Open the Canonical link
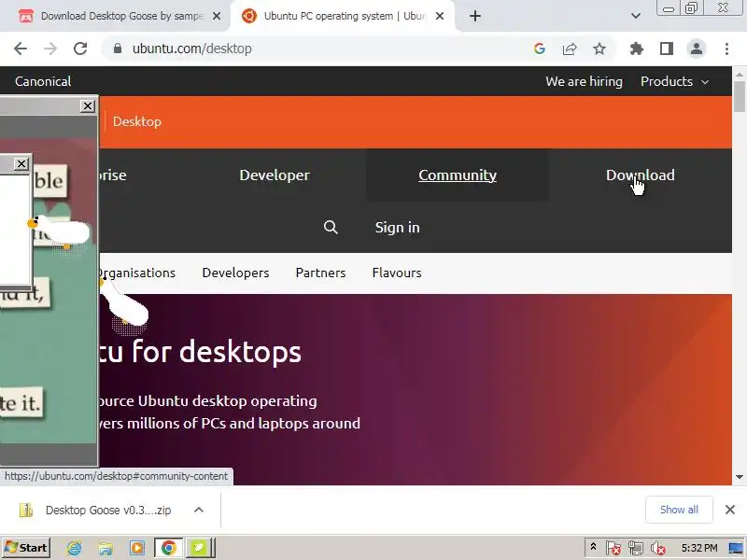The image size is (747, 560). [43, 81]
